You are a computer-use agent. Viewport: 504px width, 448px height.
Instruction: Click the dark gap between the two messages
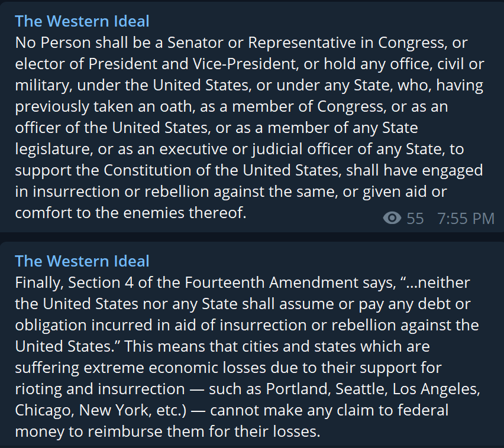coord(252,237)
